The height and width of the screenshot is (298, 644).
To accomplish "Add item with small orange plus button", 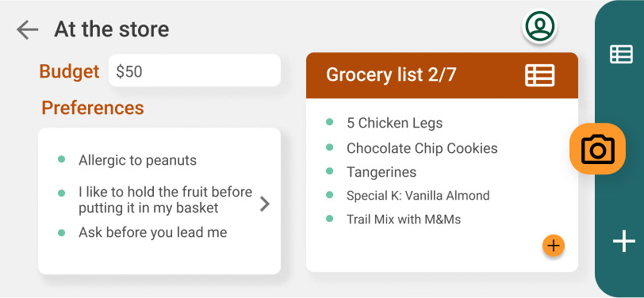I will coord(554,246).
